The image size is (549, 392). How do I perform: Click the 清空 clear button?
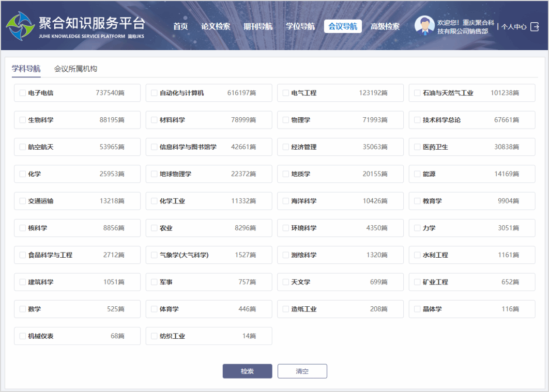[302, 371]
